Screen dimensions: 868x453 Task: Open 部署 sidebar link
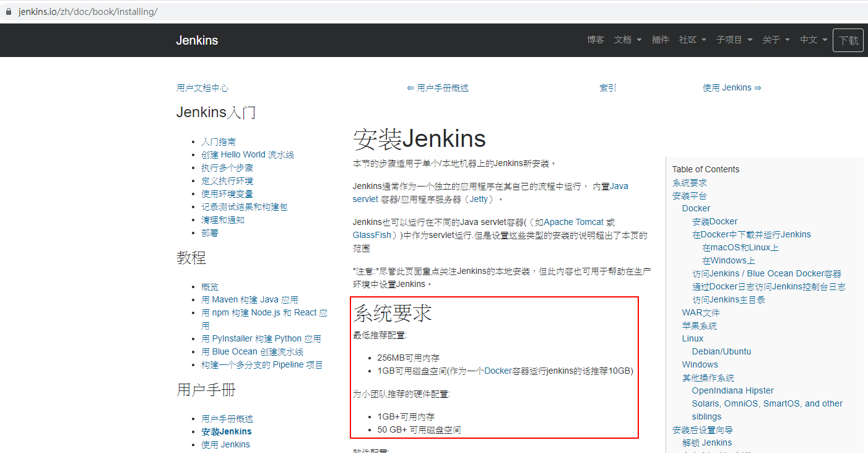210,233
